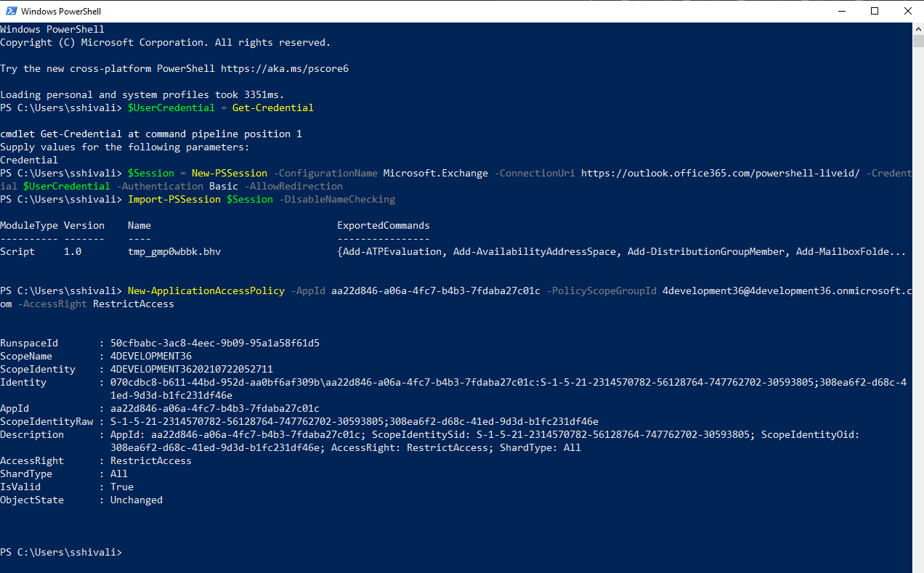The height and width of the screenshot is (573, 924).
Task: Close the Windows PowerShell window
Action: [x=907, y=11]
